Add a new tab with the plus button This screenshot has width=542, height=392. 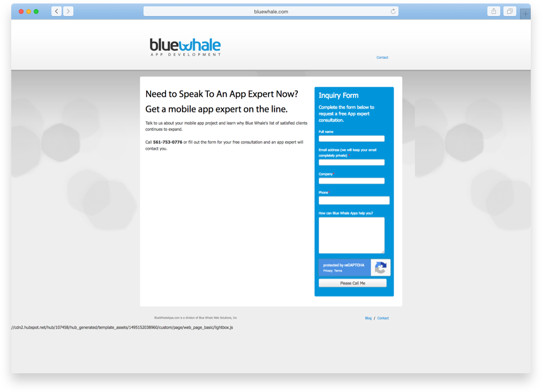tap(525, 14)
